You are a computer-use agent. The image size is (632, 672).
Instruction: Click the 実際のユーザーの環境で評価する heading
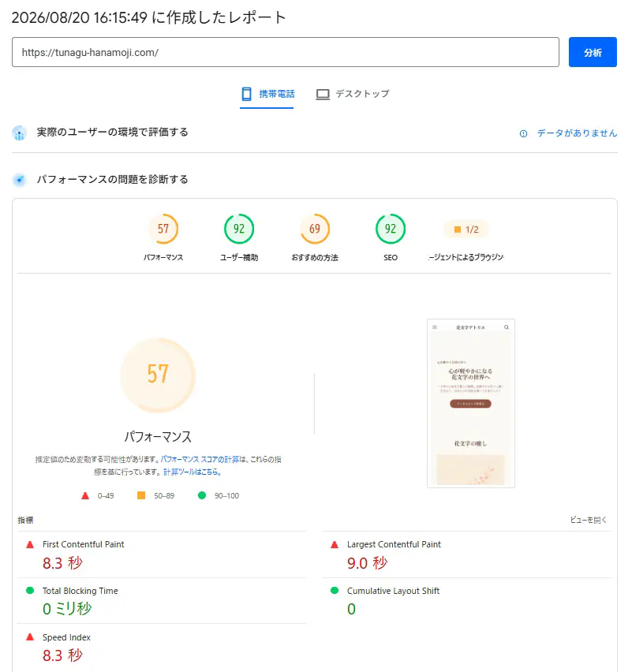(112, 132)
